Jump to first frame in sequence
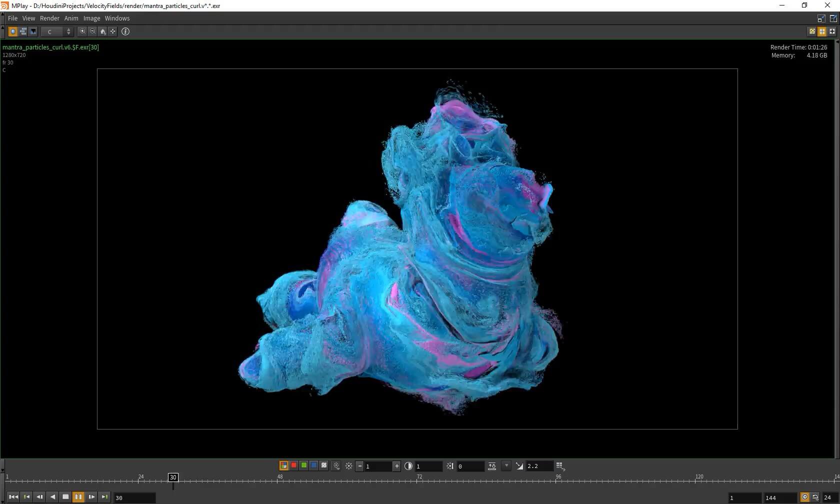 [13, 497]
